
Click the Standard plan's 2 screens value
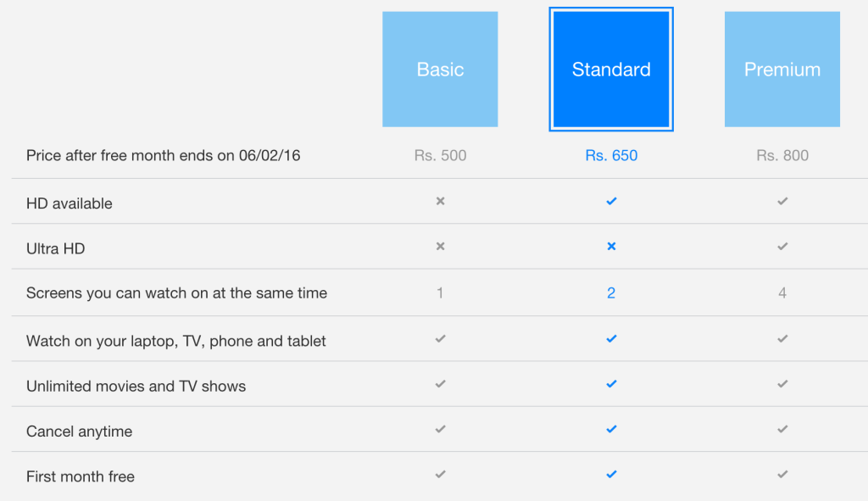611,293
